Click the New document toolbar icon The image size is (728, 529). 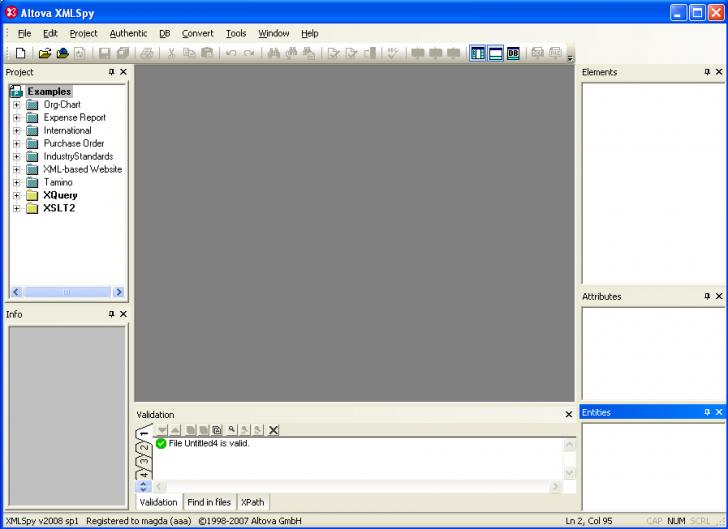pos(21,53)
